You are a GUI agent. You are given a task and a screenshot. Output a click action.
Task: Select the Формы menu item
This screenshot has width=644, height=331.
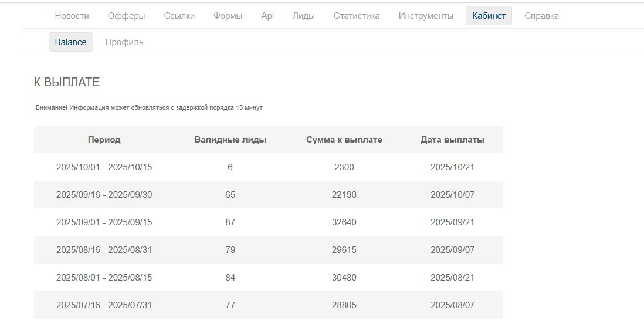point(228,16)
